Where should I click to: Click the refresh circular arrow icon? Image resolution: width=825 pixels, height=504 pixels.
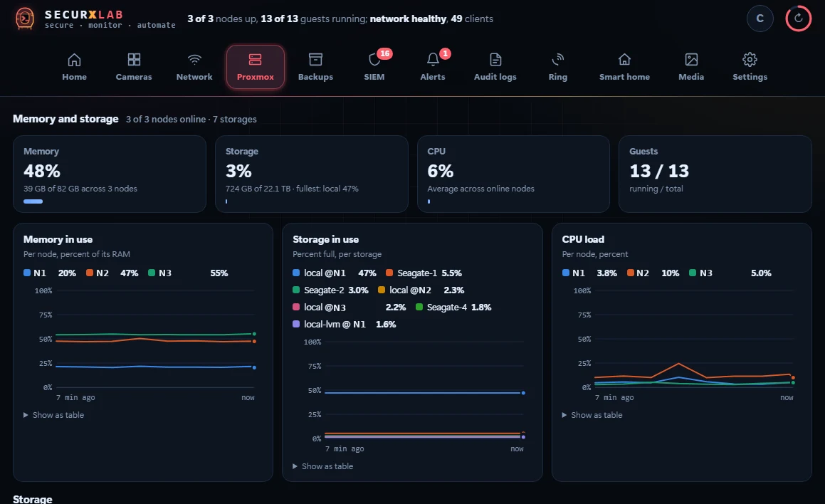pyautogui.click(x=798, y=19)
